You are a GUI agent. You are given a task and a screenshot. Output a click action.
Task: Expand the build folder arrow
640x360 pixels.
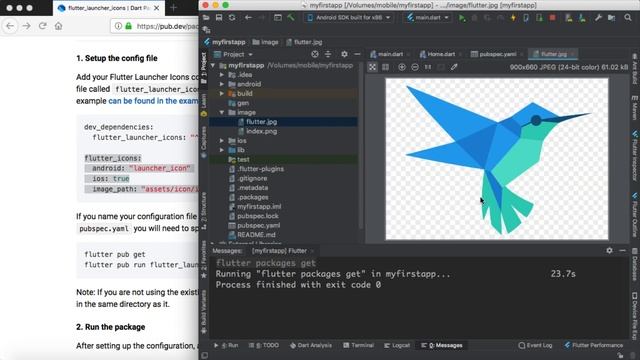(x=222, y=93)
